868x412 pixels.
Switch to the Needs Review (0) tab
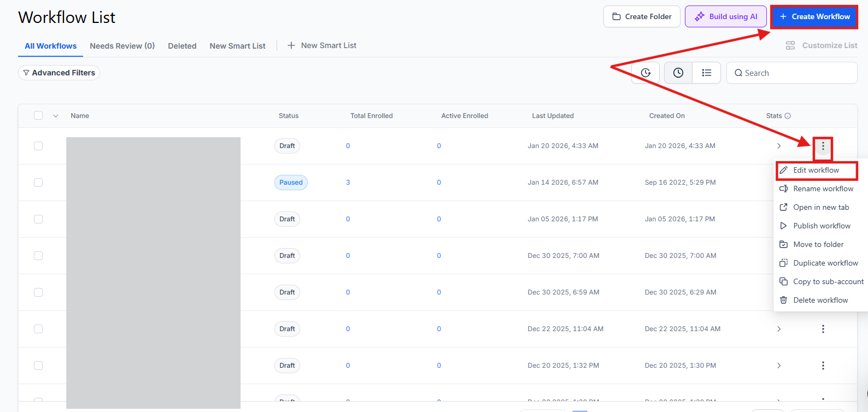(122, 46)
